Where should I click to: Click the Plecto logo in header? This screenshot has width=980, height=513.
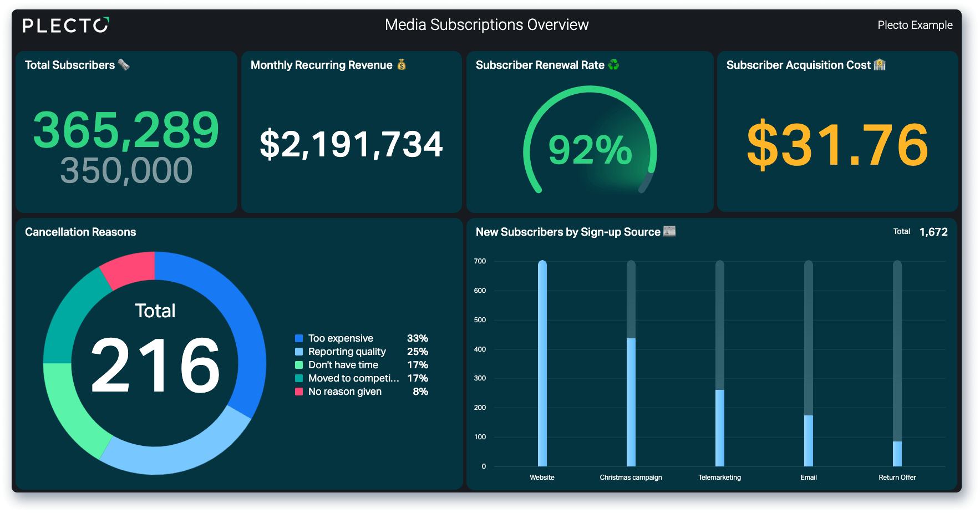65,25
